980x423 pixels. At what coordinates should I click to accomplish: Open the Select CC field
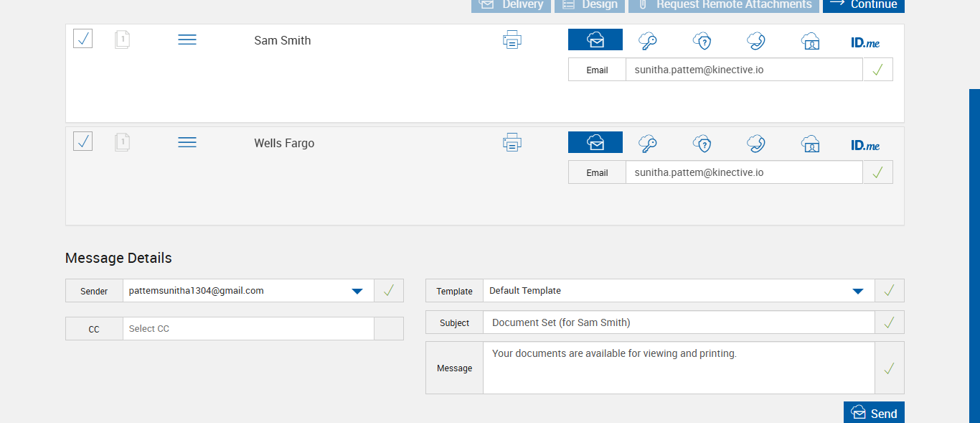pos(248,329)
